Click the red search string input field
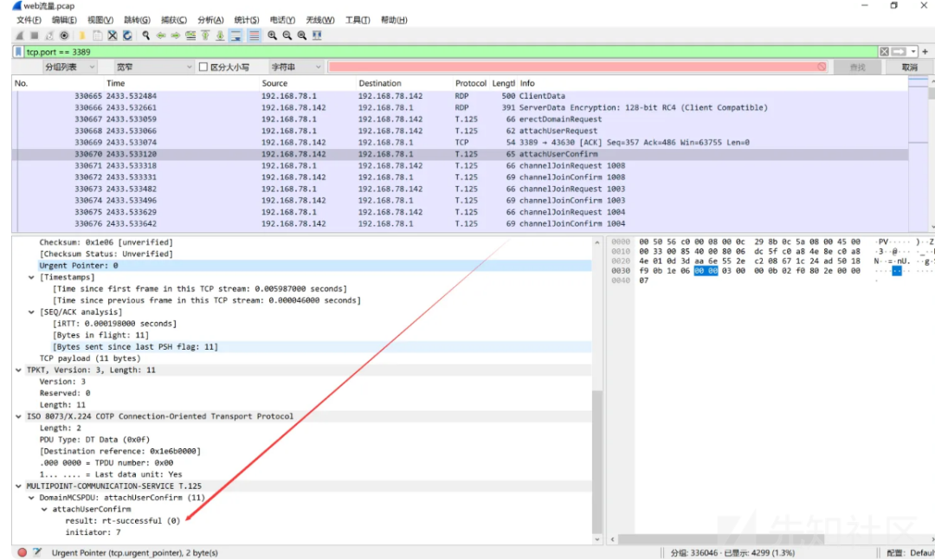Screen dimensions: 935x560 tap(577, 67)
